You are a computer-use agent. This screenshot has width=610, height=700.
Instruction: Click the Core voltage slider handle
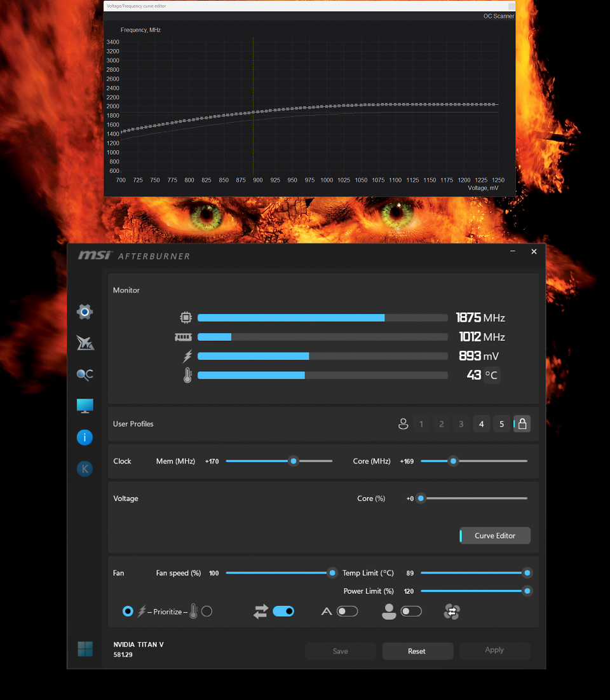[x=421, y=498]
